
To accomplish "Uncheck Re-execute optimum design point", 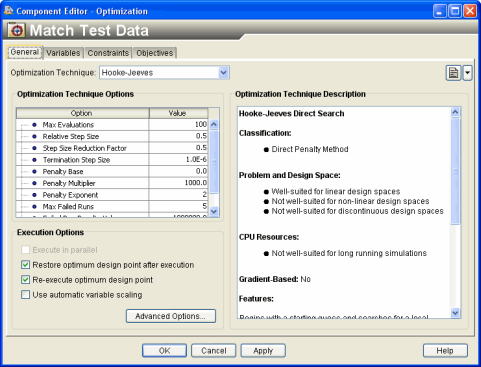I will (25, 280).
